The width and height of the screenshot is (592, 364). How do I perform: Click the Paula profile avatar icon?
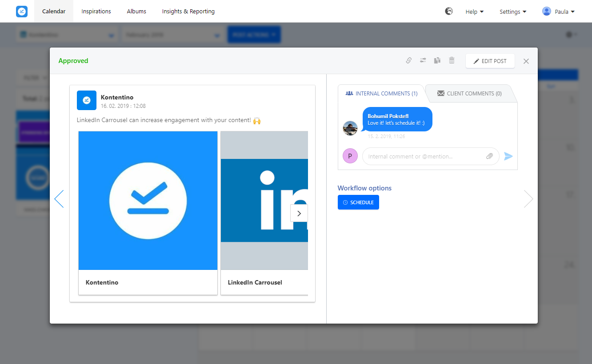(x=547, y=11)
